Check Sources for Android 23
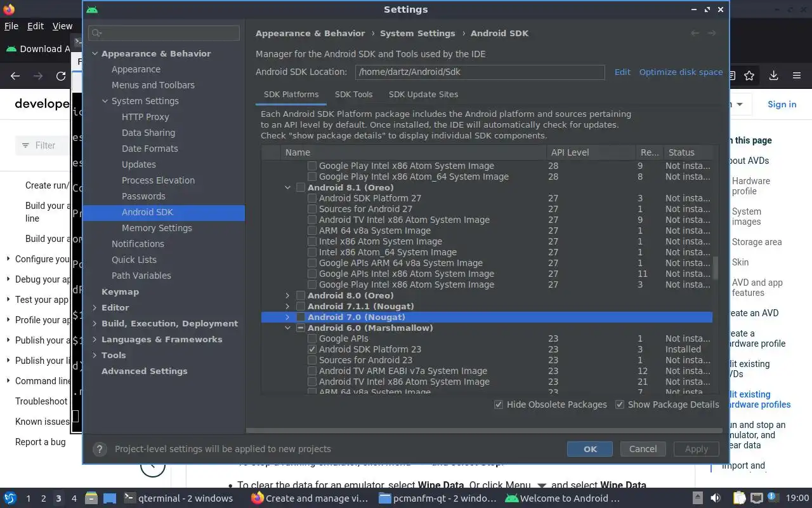 point(312,360)
